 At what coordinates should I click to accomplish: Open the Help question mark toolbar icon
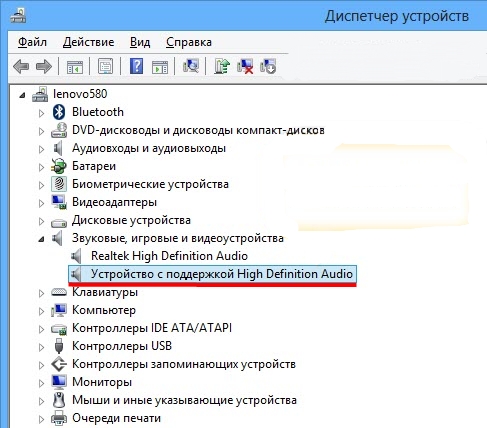click(x=136, y=66)
